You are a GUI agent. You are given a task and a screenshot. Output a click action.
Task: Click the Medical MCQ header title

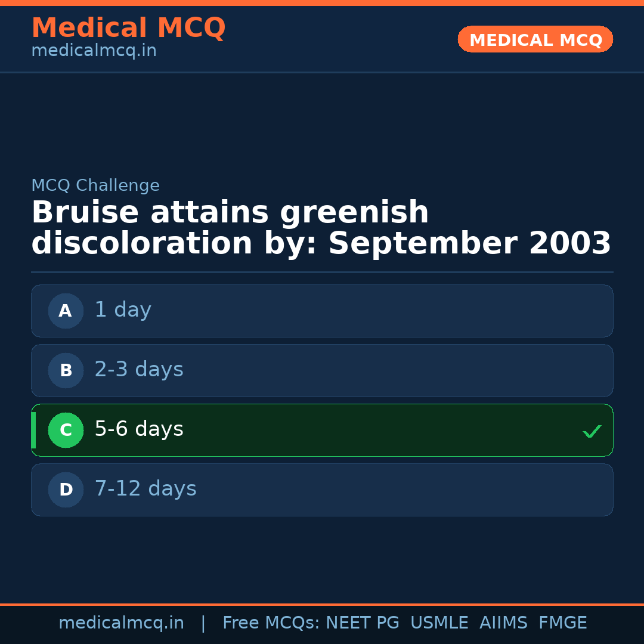tap(128, 28)
